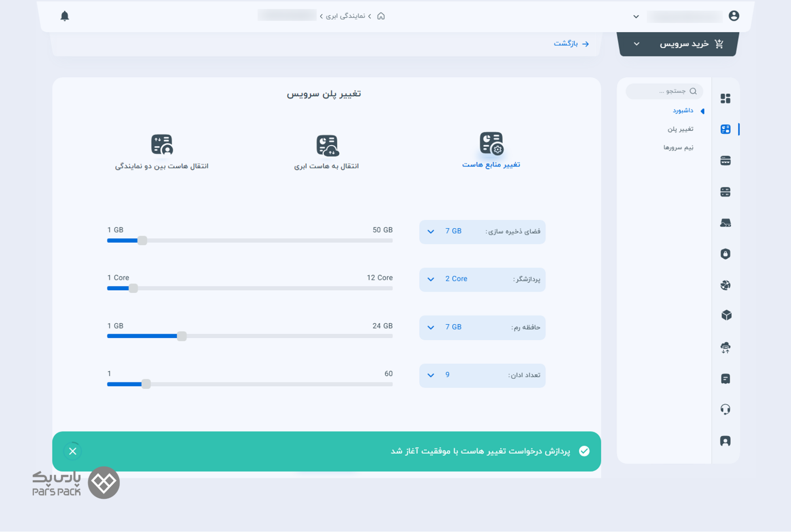This screenshot has height=532, width=791.
Task: Click the جستجو search field
Action: (x=665, y=91)
